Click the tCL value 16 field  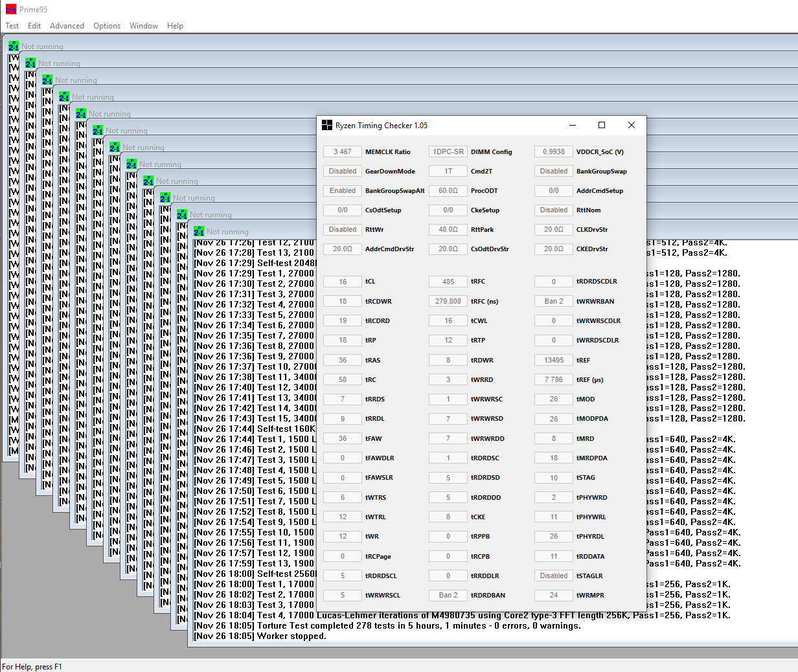point(343,282)
